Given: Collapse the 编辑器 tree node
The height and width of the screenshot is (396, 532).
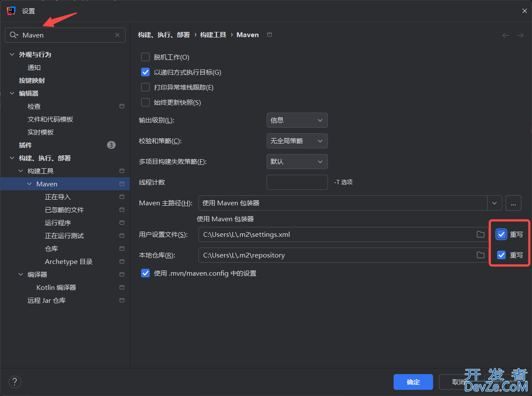Looking at the screenshot, I should pos(12,94).
